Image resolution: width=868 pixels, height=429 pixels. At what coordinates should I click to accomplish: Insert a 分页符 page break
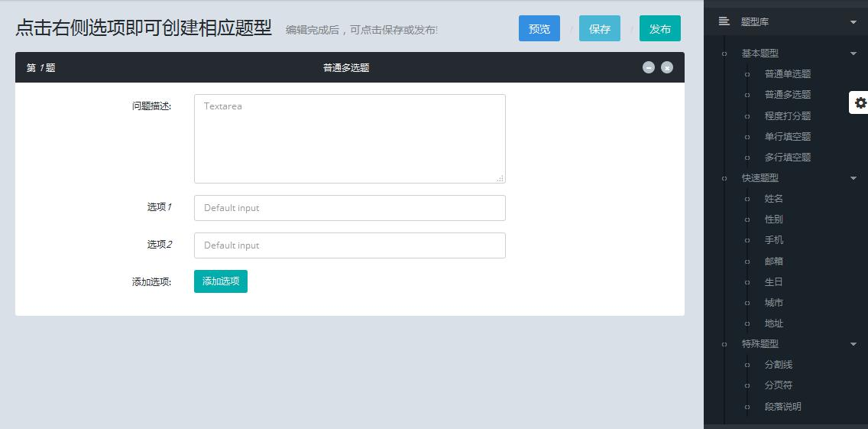pyautogui.click(x=779, y=385)
